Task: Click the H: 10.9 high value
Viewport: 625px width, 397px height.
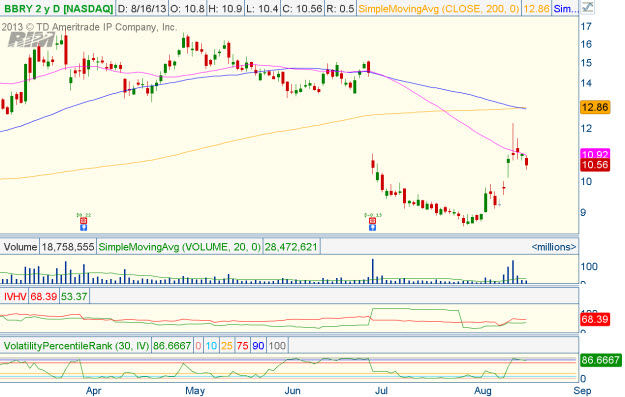Action: 225,8
